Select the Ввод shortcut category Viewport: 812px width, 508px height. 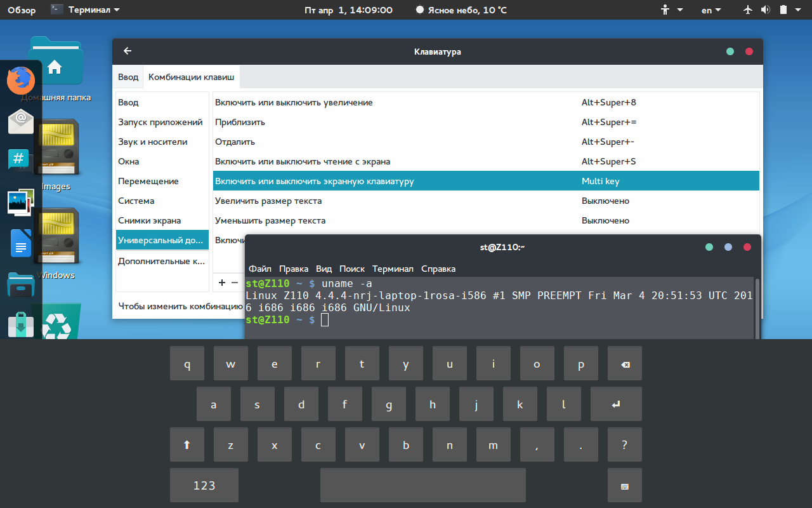click(x=162, y=102)
